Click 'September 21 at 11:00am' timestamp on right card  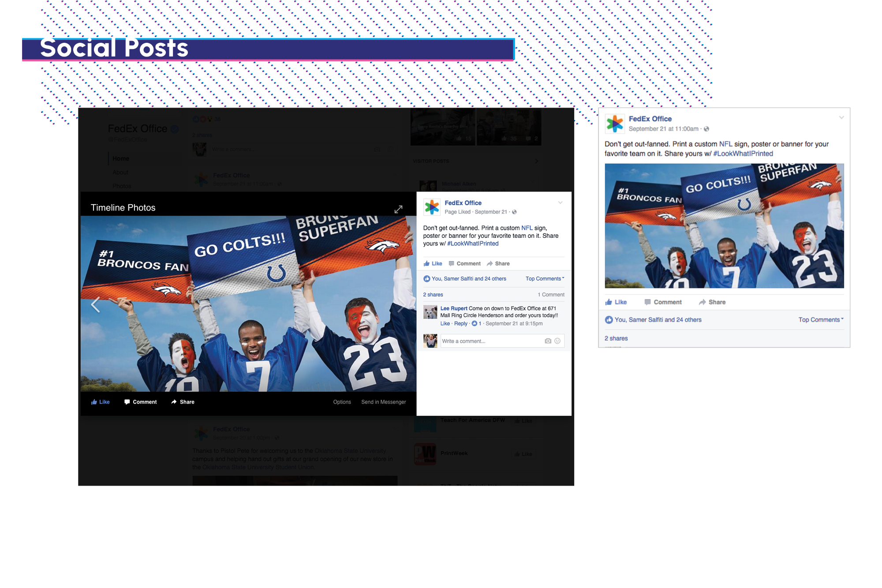click(663, 129)
